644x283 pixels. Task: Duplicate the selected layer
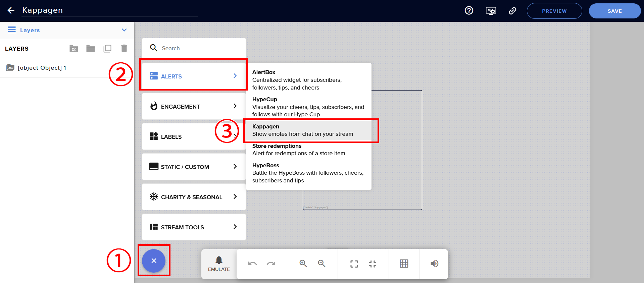107,49
